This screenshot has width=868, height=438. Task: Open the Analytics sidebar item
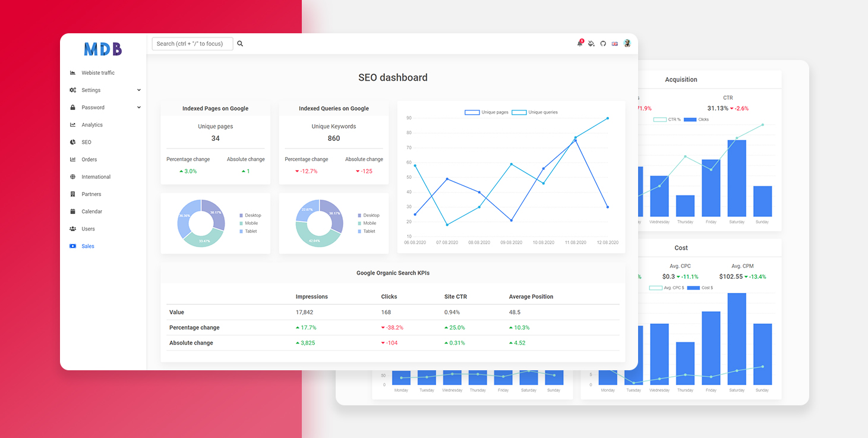(92, 125)
